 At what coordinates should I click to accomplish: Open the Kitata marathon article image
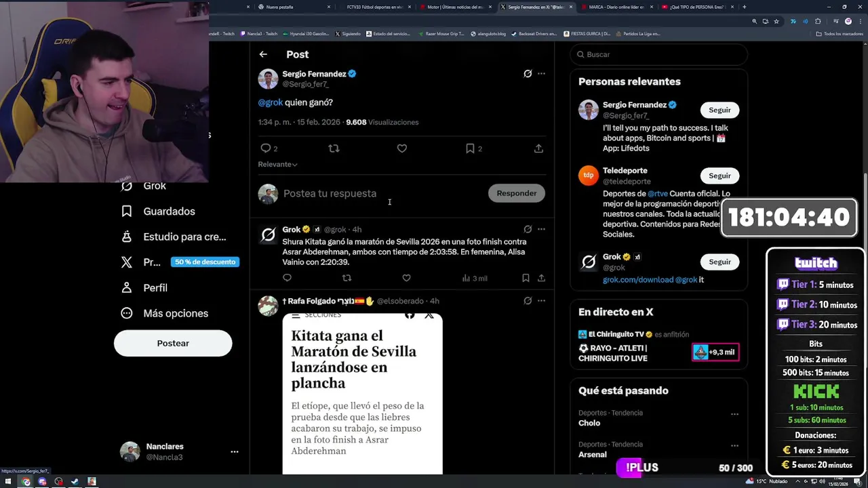[362, 393]
